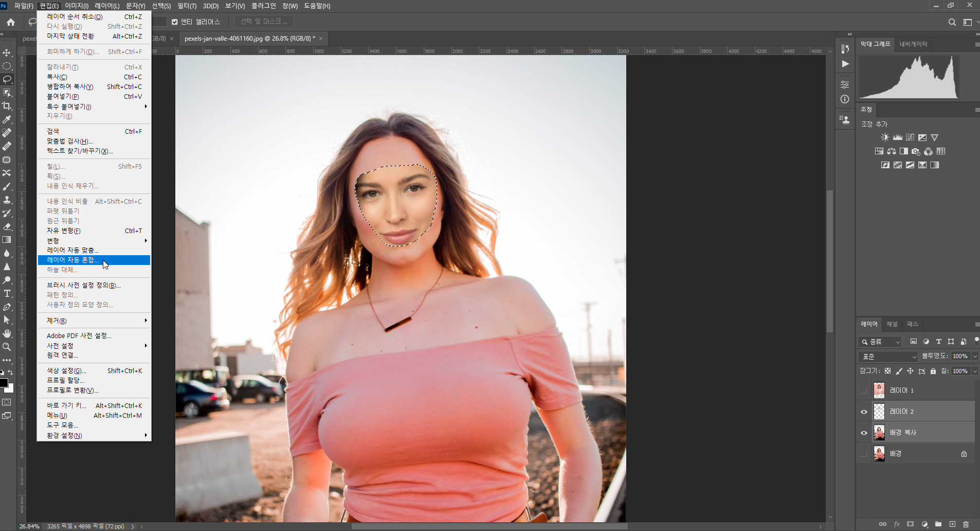Add a Curves adjustment
The image size is (980, 531).
pos(910,137)
